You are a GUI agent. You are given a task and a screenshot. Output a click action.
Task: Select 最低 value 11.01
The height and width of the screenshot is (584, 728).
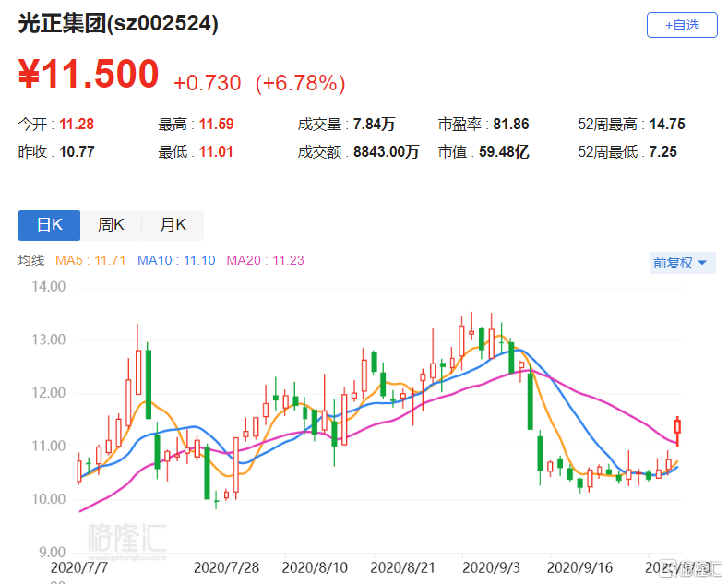click(216, 151)
